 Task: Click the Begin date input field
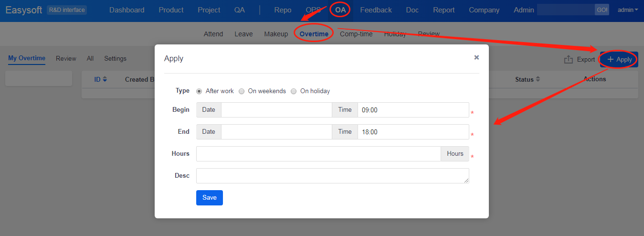tap(276, 110)
